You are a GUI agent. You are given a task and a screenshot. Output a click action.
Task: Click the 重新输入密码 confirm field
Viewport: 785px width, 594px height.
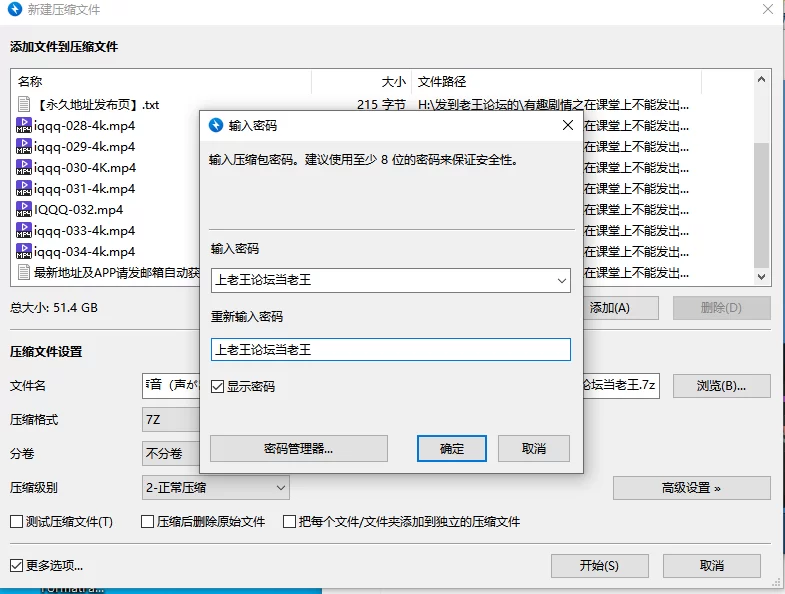390,350
